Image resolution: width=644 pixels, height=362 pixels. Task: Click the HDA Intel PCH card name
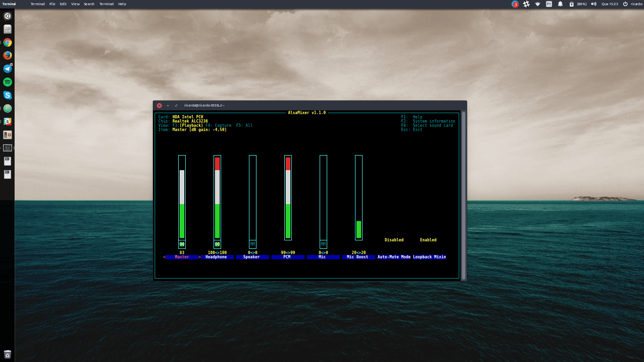(x=188, y=117)
